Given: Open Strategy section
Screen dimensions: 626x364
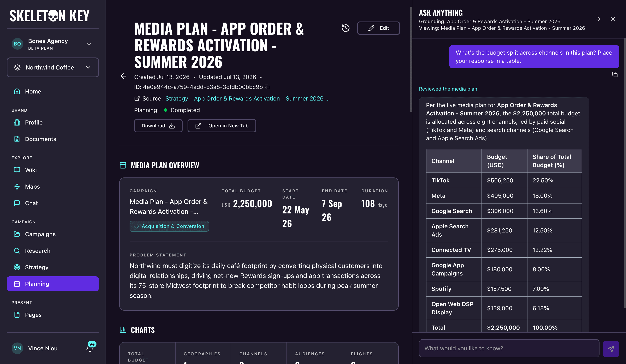Looking at the screenshot, I should coord(53,267).
